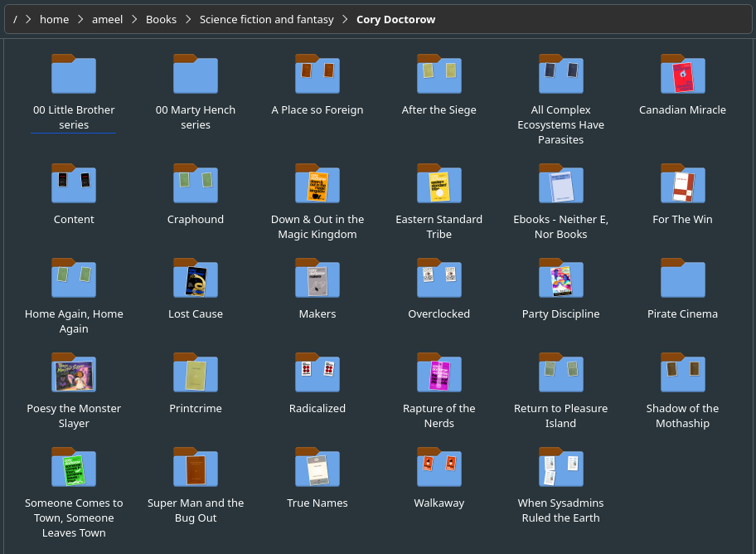This screenshot has width=756, height=554.
Task: Select the For The Win folder icon
Action: 683,183
